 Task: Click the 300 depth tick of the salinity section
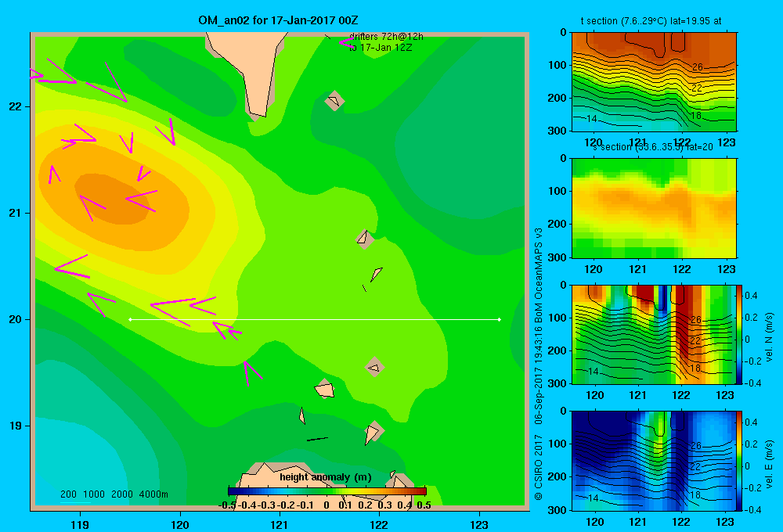558,257
